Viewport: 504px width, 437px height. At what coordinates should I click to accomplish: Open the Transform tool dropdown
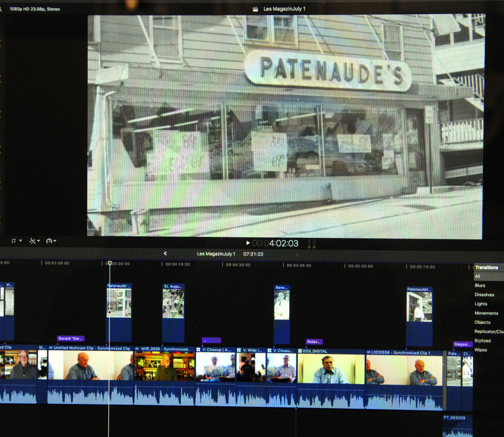point(17,241)
